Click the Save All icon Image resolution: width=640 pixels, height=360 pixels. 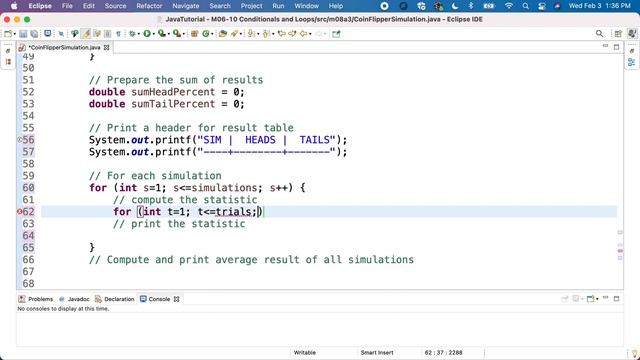pos(34,34)
